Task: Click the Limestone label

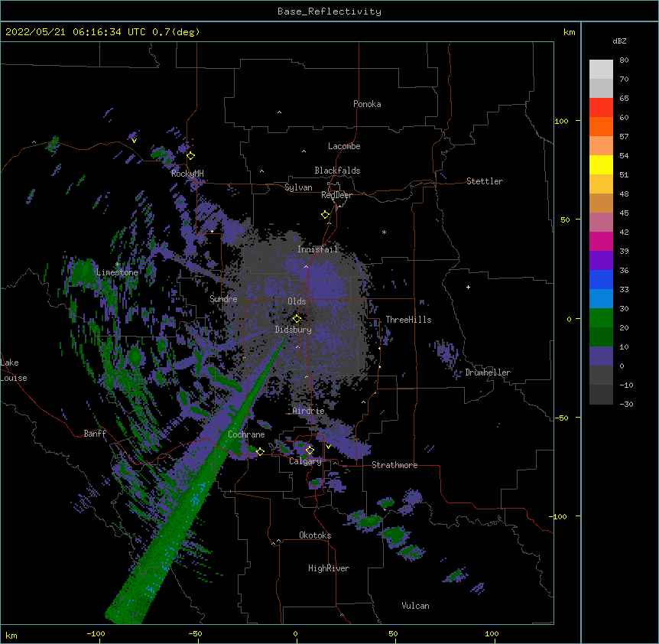Action: [117, 272]
